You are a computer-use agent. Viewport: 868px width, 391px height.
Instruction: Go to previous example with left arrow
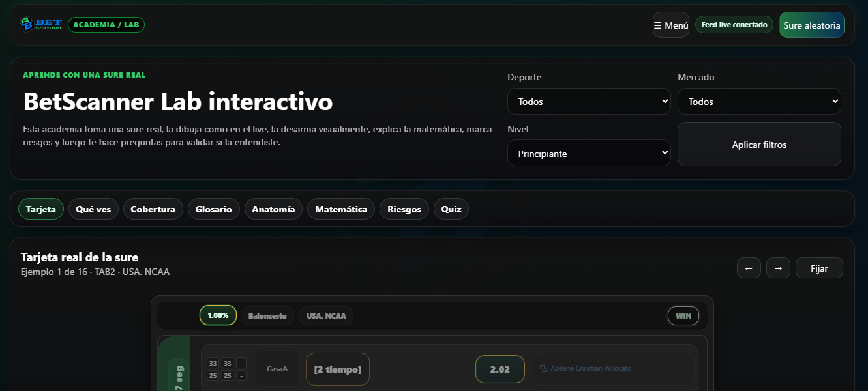point(749,267)
